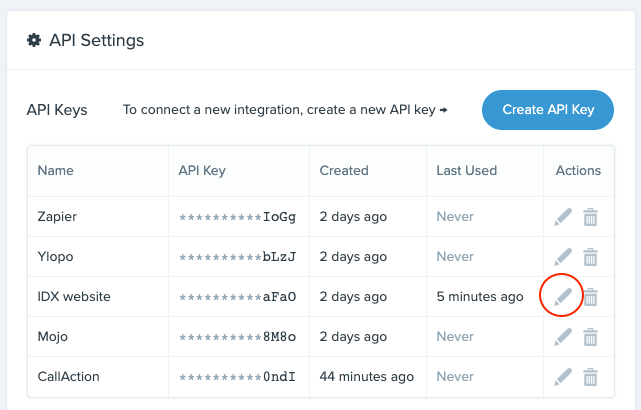Viewport: 641px width, 410px height.
Task: Click the '44 minutes ago' created cell
Action: click(x=367, y=376)
